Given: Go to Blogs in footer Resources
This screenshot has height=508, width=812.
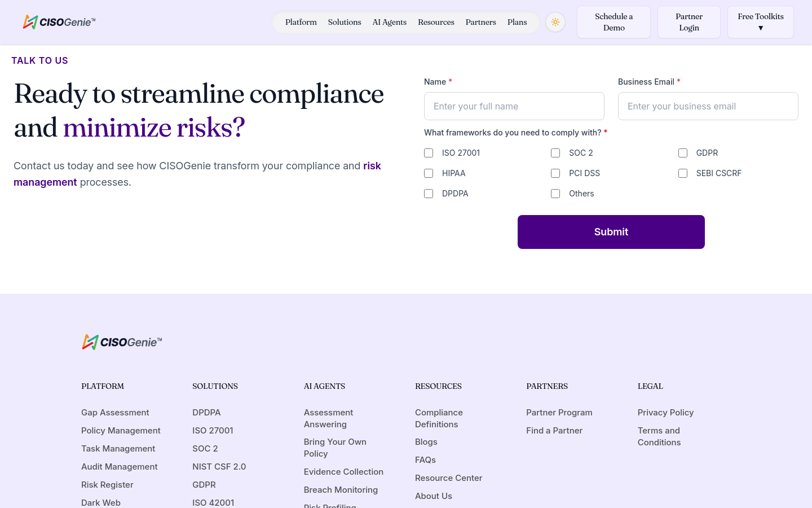Looking at the screenshot, I should coord(426,442).
